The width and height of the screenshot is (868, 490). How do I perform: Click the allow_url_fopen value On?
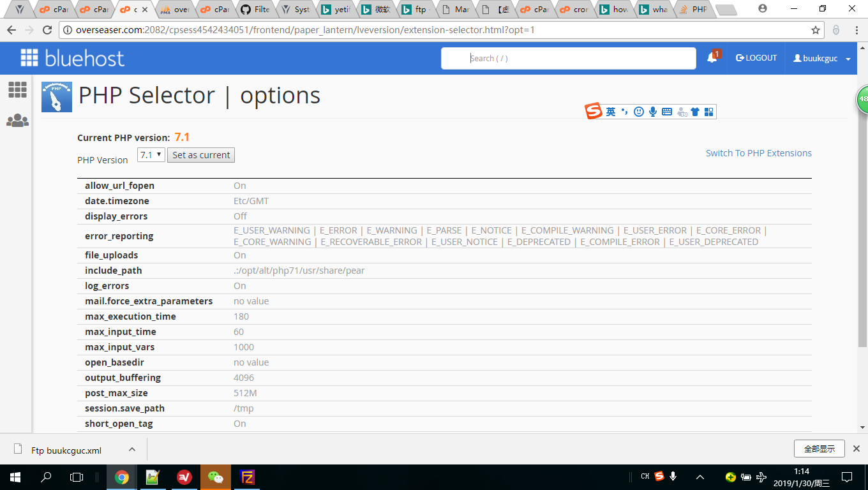(x=239, y=186)
